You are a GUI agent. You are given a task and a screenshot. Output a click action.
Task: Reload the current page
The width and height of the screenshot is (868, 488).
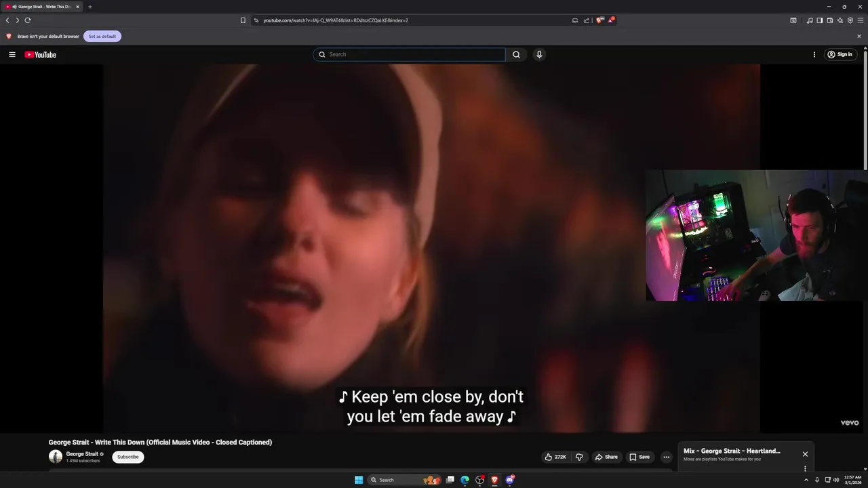tap(28, 20)
